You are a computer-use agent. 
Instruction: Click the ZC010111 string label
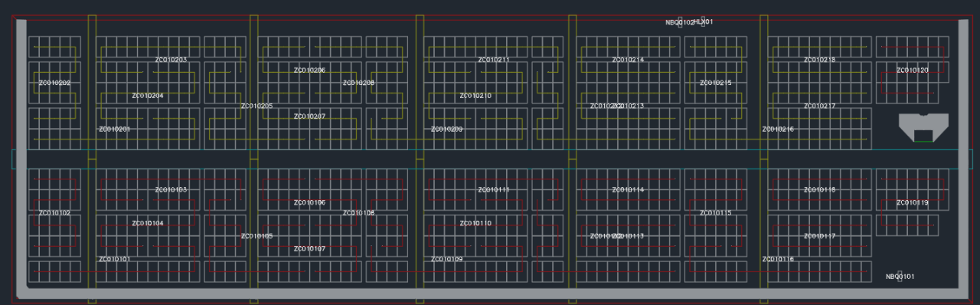[494, 189]
